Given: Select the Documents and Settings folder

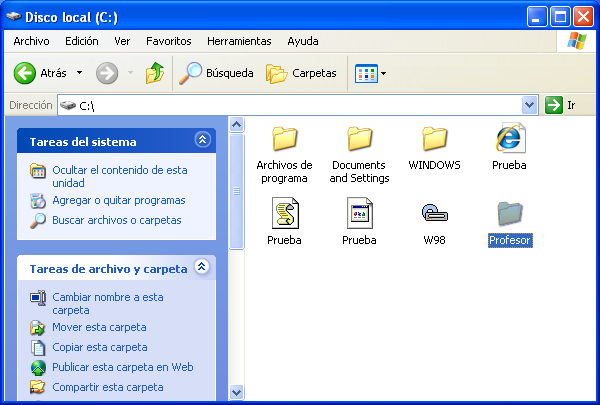Looking at the screenshot, I should click(x=359, y=139).
